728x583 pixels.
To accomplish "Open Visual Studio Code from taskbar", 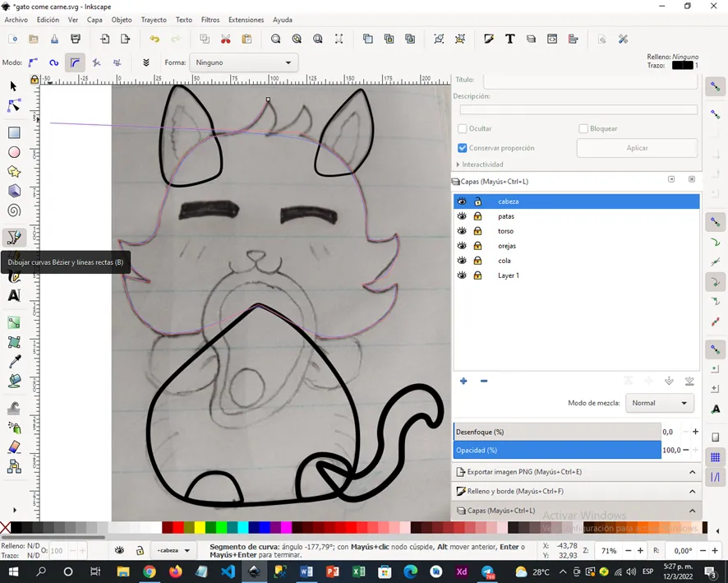I will pyautogui.click(x=228, y=571).
